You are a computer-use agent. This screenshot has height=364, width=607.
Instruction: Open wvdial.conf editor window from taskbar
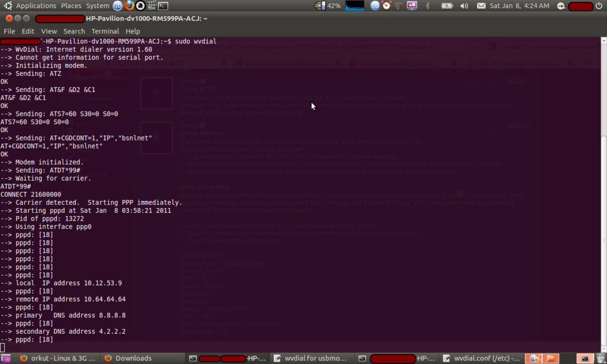click(x=482, y=358)
